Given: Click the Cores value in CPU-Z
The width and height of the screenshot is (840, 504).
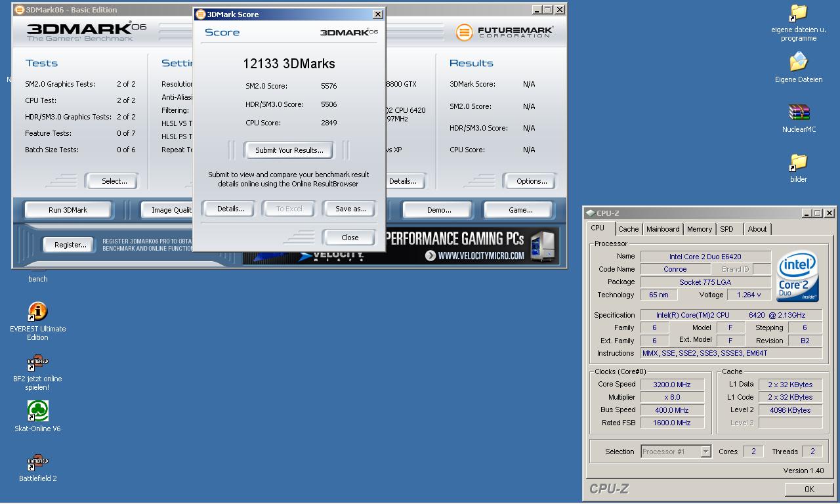Looking at the screenshot, I should click(753, 451).
